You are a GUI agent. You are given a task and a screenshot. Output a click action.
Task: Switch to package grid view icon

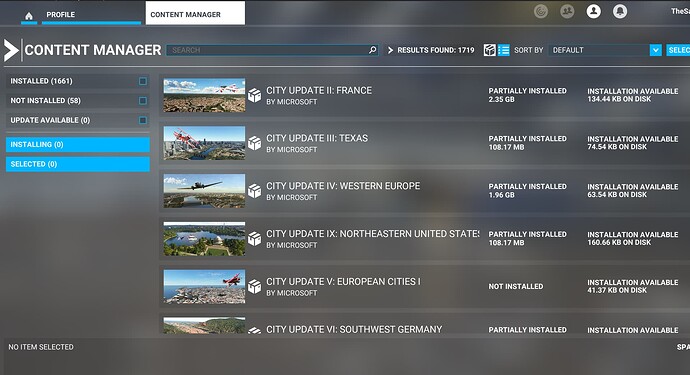tap(490, 50)
